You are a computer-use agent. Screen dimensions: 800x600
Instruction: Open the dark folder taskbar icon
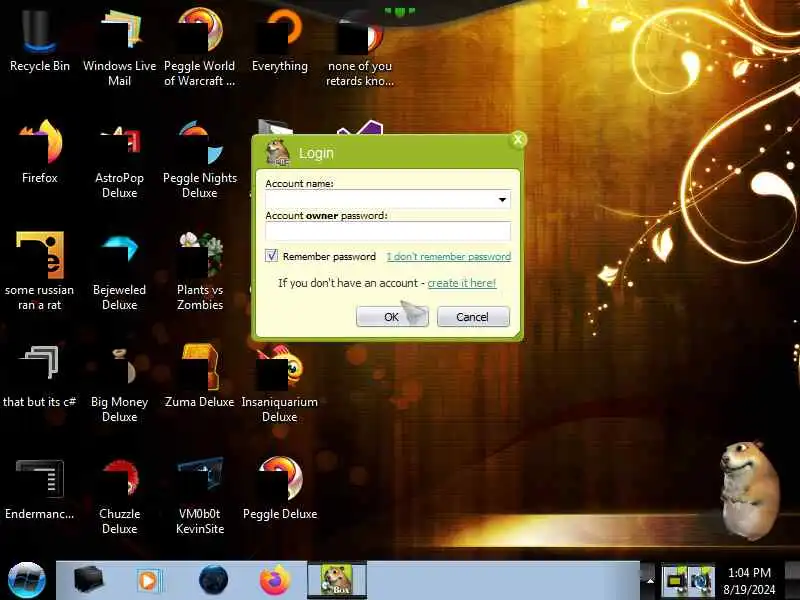88,580
